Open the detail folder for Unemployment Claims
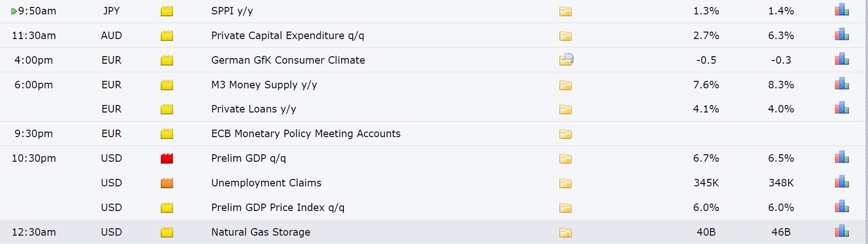Screen dimensions: 868x244 pos(566,183)
